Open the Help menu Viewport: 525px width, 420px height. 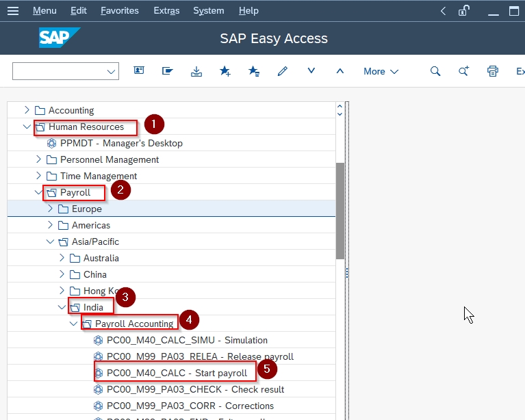coord(248,11)
